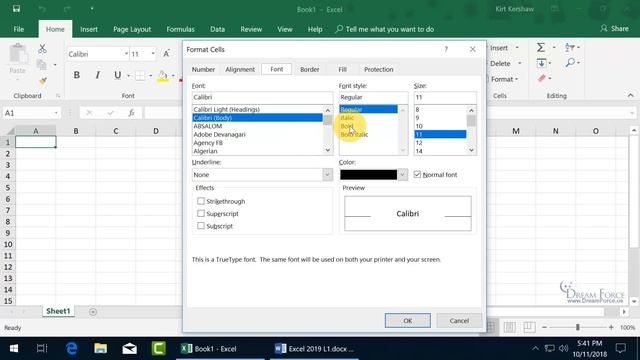Click the Borders icon in ribbon
Viewport: 640px width, 360px height.
140,76
